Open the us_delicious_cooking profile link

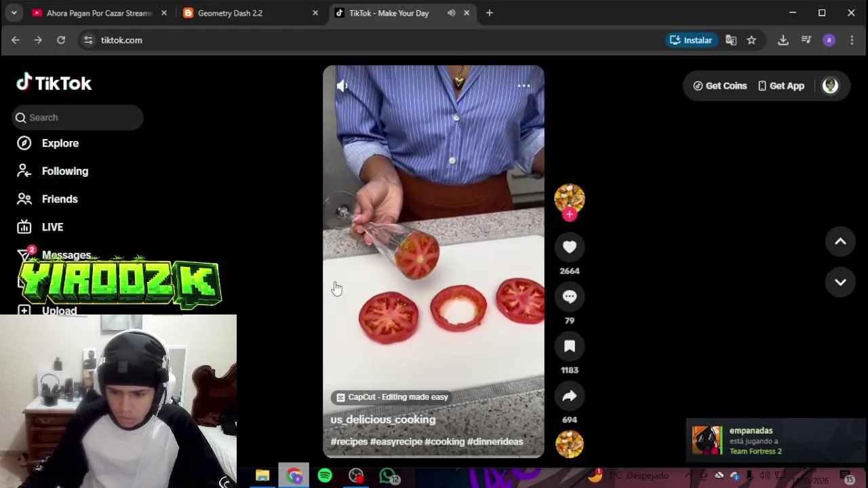382,420
